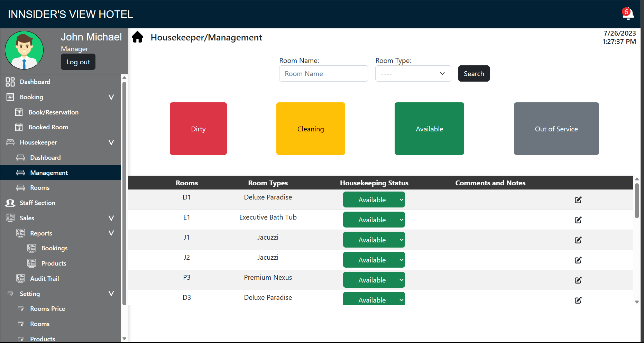Click the home icon beside Housekeeper/Management

coord(137,37)
